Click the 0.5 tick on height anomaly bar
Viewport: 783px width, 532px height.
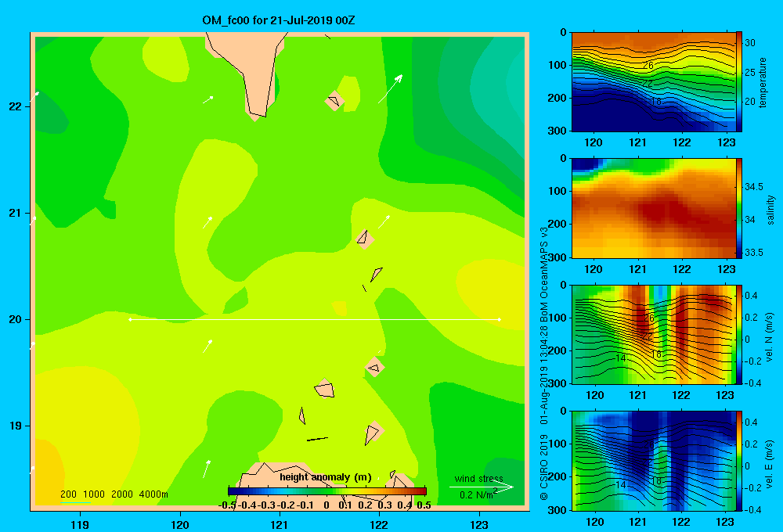coord(424,505)
